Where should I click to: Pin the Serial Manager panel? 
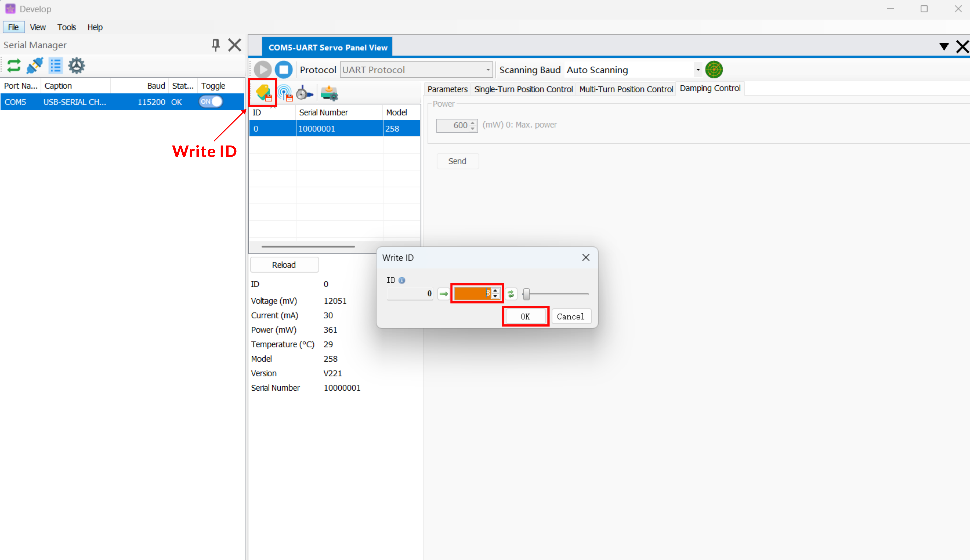[x=215, y=45]
